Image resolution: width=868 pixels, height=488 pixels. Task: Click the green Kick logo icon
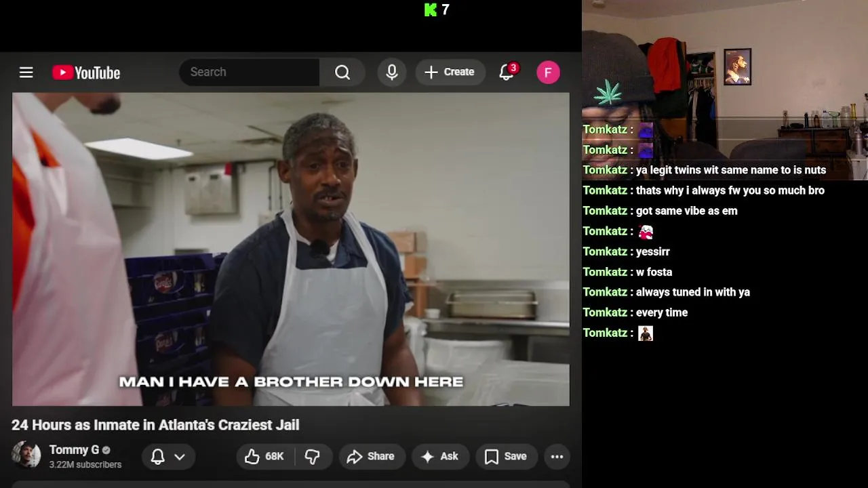tap(431, 9)
